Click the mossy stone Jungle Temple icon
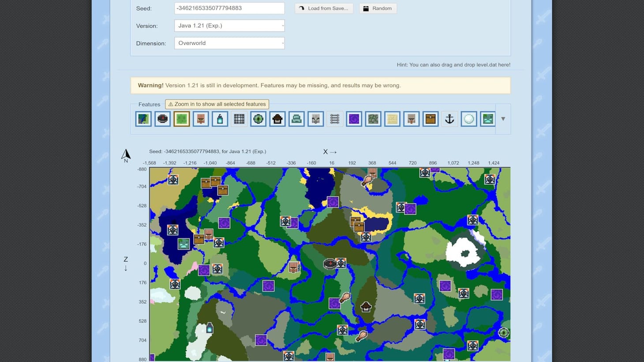This screenshot has width=644, height=362. [373, 119]
